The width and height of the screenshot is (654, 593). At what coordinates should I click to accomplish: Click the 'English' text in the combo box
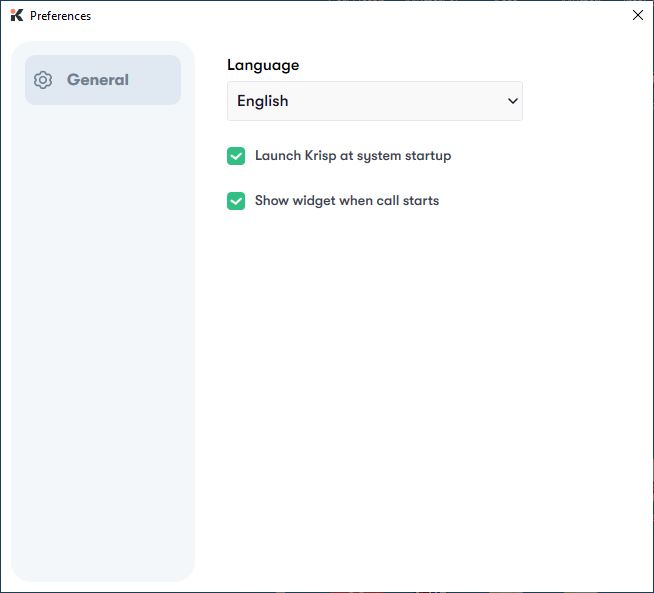(x=263, y=101)
